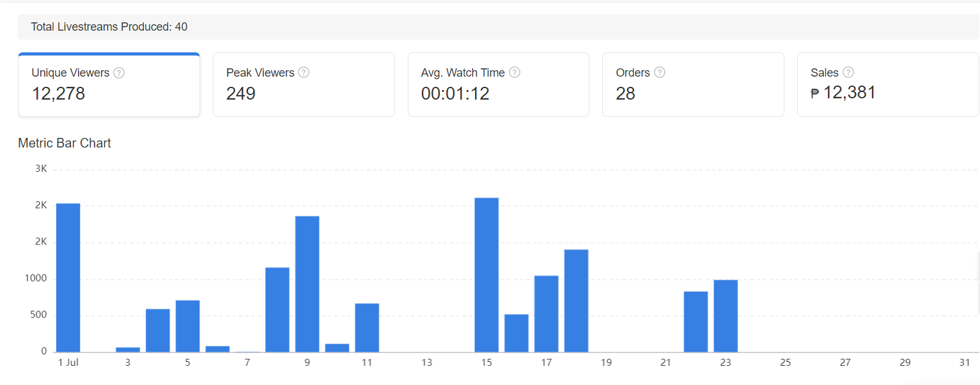Click the bar for day 11
The width and height of the screenshot is (980, 385).
(367, 328)
